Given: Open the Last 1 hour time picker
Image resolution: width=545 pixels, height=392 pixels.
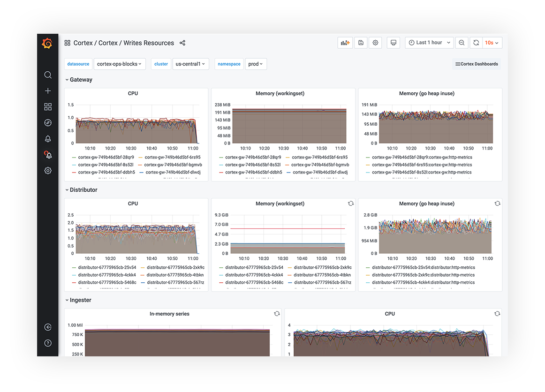Looking at the screenshot, I should [428, 43].
